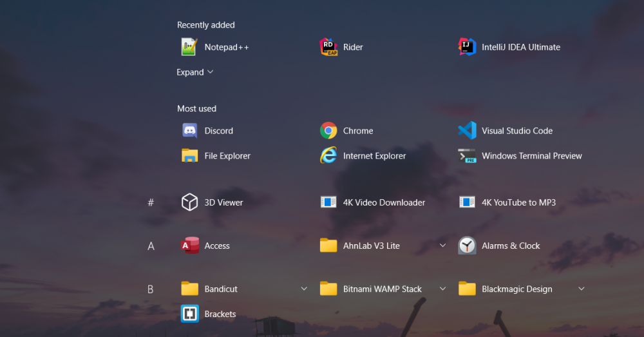Click the "Windows Terminal Preview" label
Image resolution: width=644 pixels, height=337 pixels.
532,156
